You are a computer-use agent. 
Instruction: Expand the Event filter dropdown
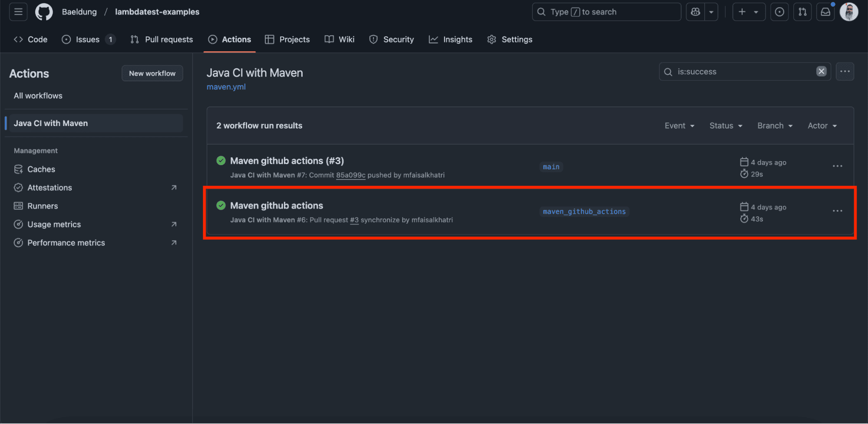click(x=679, y=126)
